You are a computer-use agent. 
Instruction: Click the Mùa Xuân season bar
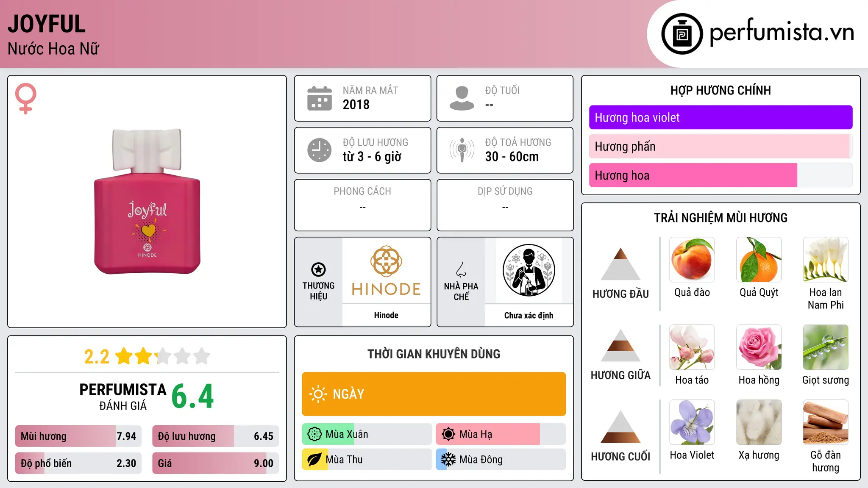click(x=367, y=434)
